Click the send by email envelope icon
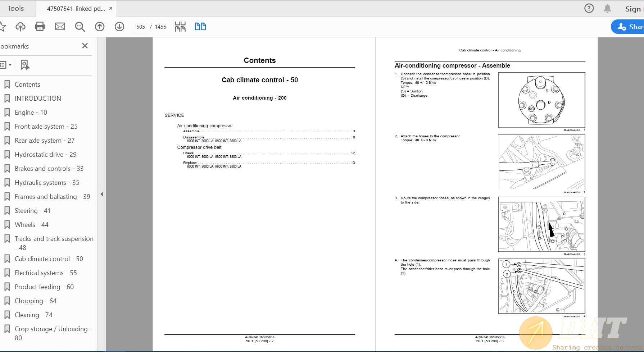Screen dimensions: 644x352 (60, 27)
